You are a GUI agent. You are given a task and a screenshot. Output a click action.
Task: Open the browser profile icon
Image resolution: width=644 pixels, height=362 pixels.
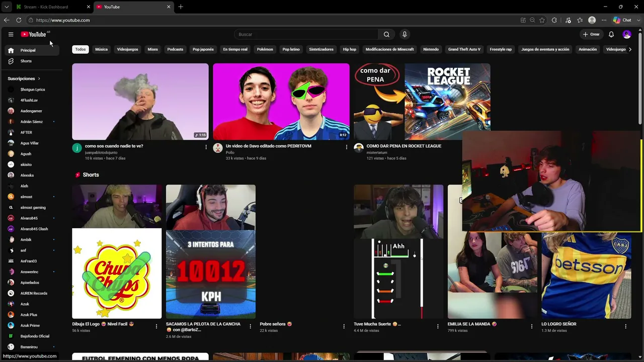click(x=592, y=20)
